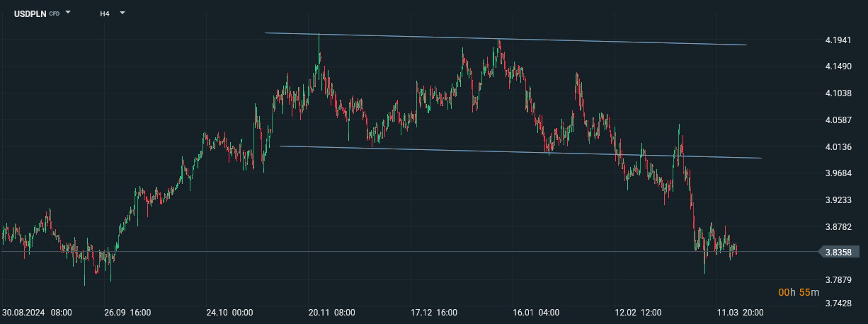Click the 20.11 08:00 time label
The height and width of the screenshot is (324, 868).
click(x=331, y=312)
